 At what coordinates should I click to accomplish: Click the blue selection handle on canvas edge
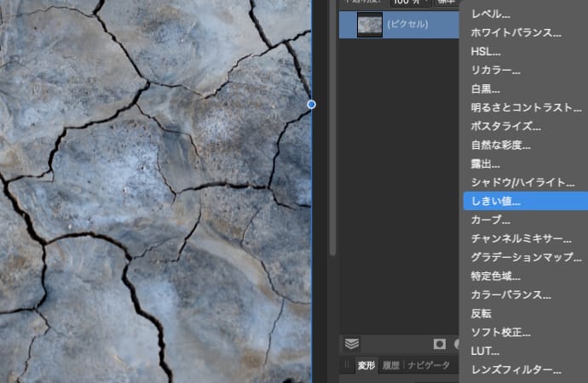[311, 104]
